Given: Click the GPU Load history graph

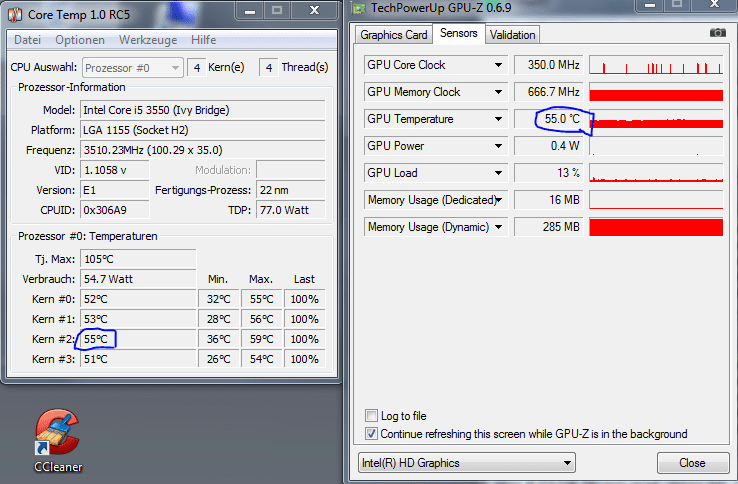Looking at the screenshot, I should pyautogui.click(x=656, y=173).
